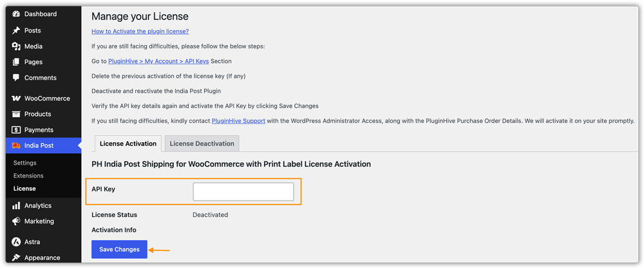Open the Posts menu item

(x=44, y=30)
